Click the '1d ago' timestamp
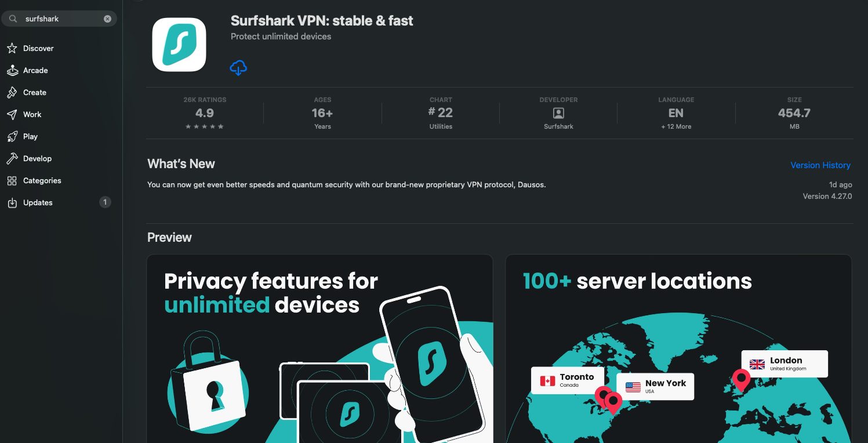This screenshot has height=443, width=868. [840, 185]
